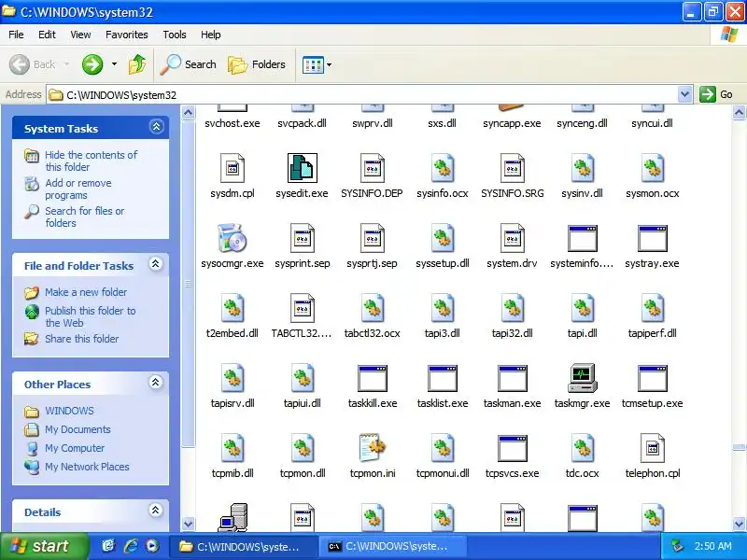
Task: Select the tcpmon.ini settings icon
Action: pyautogui.click(x=372, y=448)
